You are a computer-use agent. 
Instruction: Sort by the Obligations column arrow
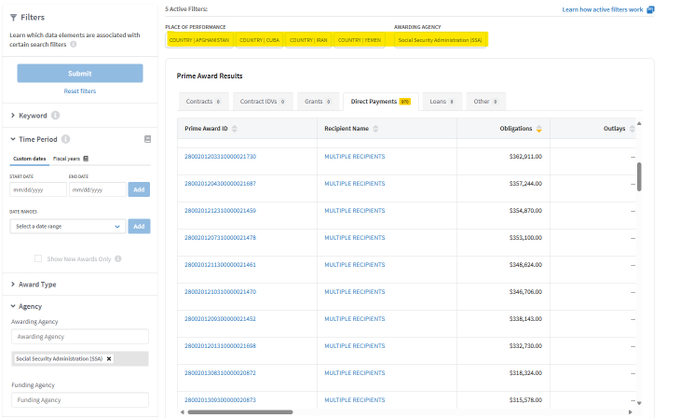point(540,129)
